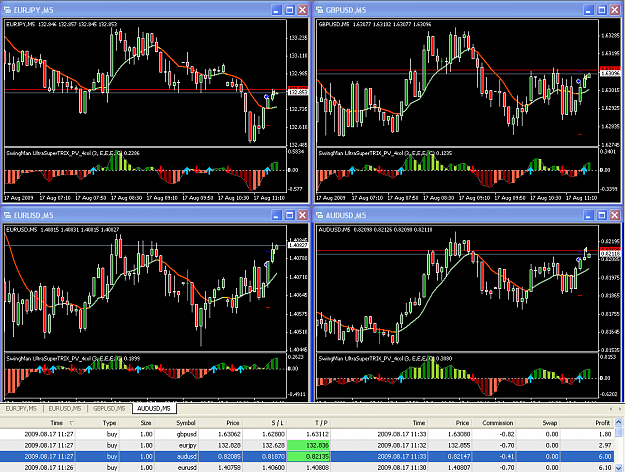Screen dimensions: 625x472
Task: Click the buy type cell in the eurusd row
Action: (112, 468)
